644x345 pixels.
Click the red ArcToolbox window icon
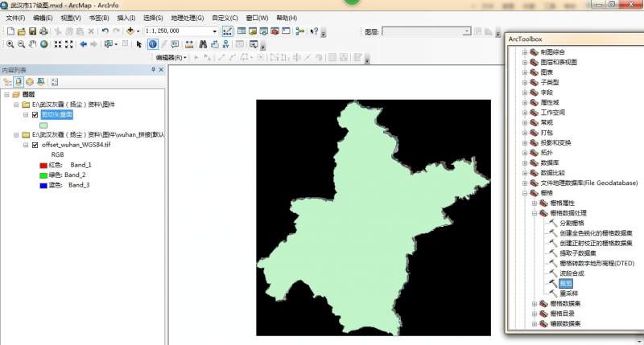(275, 31)
